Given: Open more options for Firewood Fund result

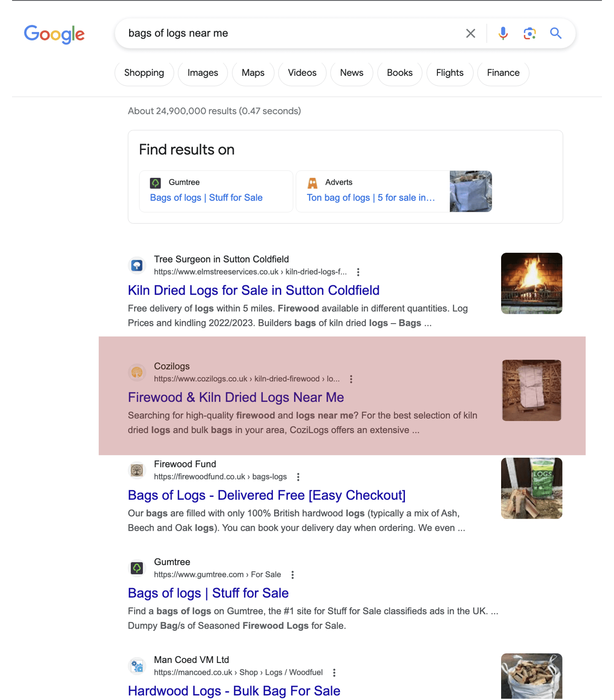Looking at the screenshot, I should click(298, 477).
